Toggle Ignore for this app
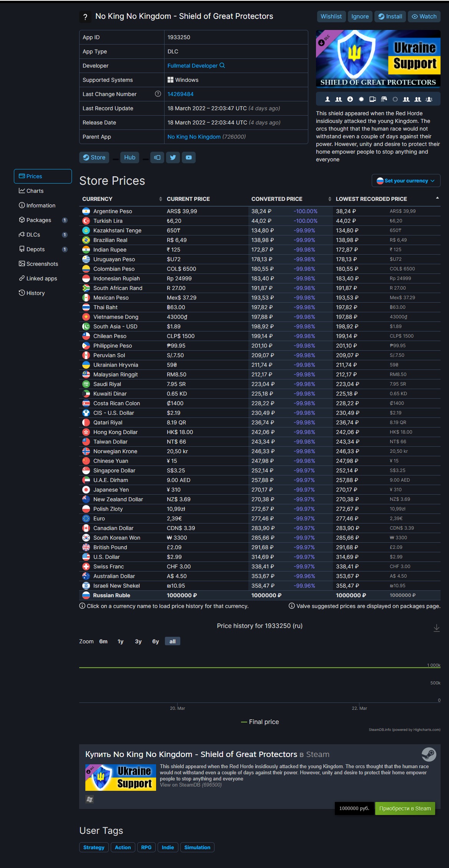This screenshot has width=449, height=868. tap(360, 17)
